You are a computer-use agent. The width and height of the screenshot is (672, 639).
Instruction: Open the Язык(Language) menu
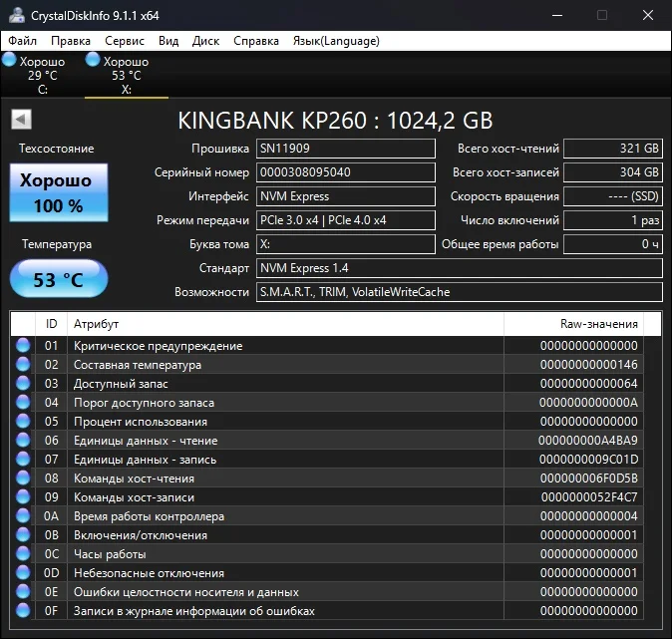pyautogui.click(x=335, y=41)
